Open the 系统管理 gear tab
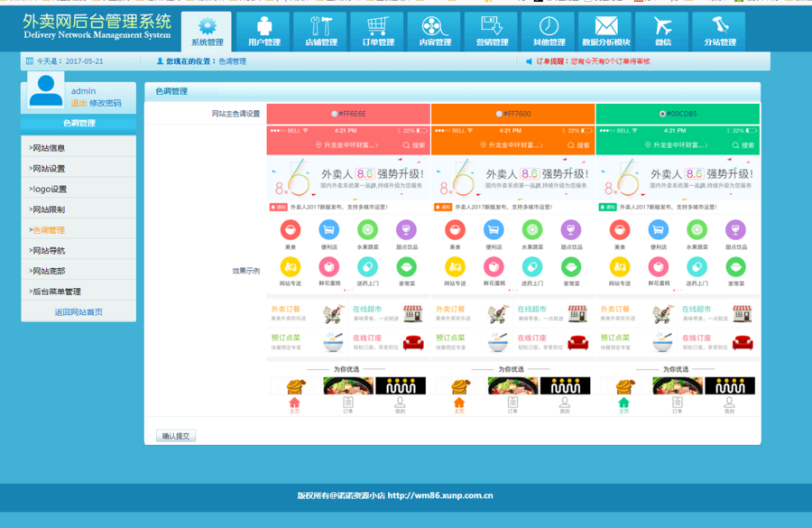Viewport: 812px width, 528px height. 207,31
